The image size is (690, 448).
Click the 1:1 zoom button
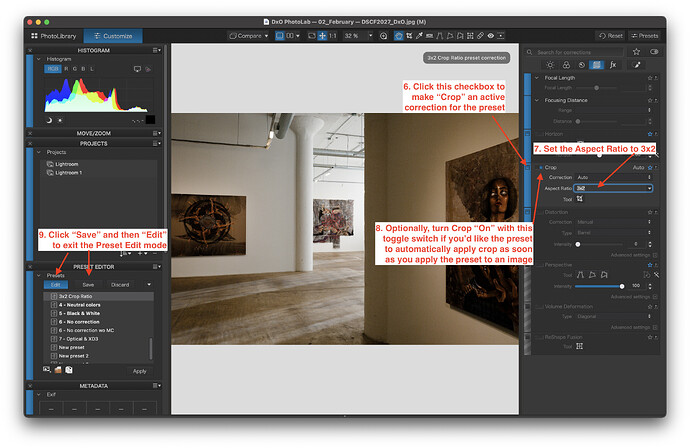(333, 36)
